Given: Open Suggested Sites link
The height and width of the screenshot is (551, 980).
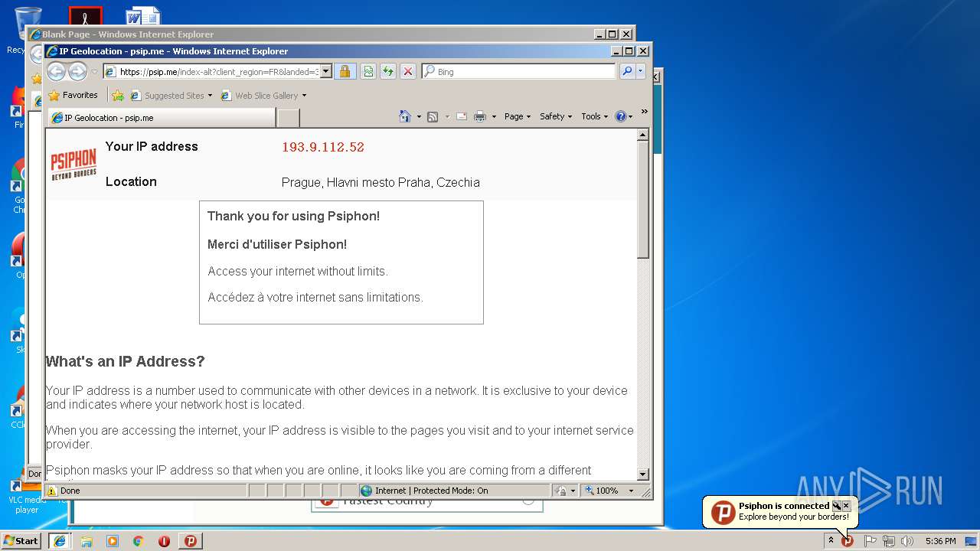Looking at the screenshot, I should point(171,96).
